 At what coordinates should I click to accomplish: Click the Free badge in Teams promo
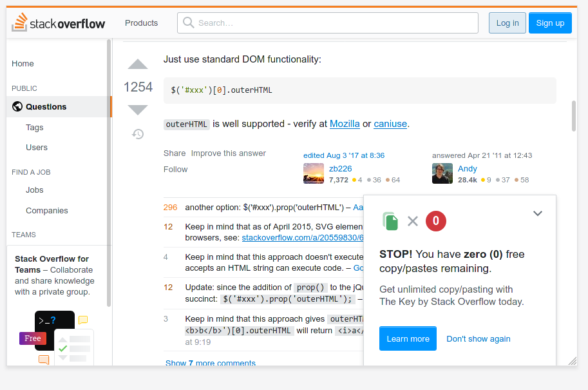(33, 338)
